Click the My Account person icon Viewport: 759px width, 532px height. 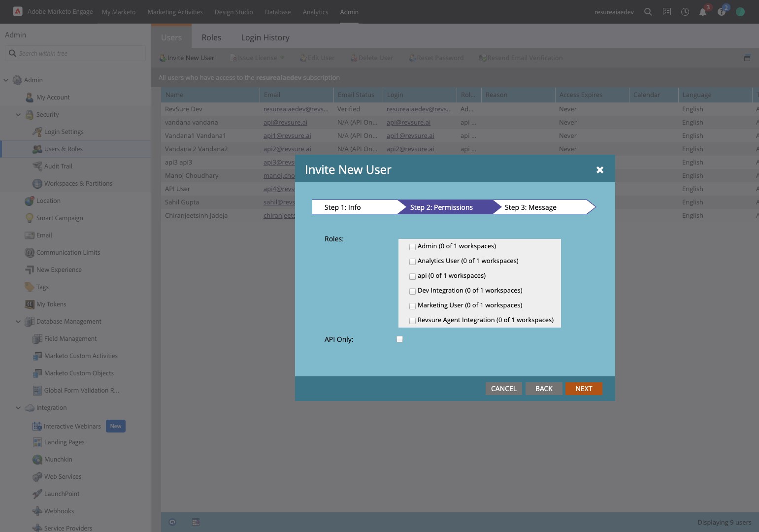tap(30, 98)
